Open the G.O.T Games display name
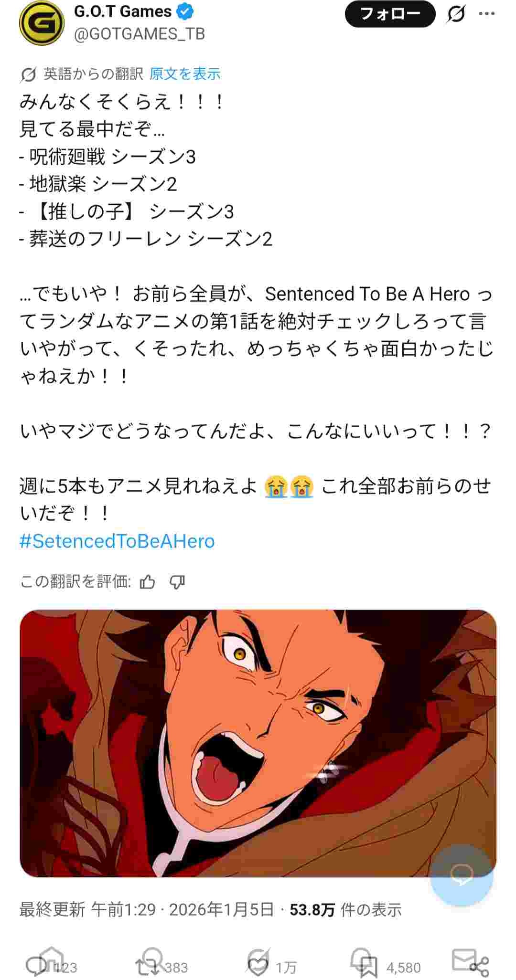Image resolution: width=516 pixels, height=980 pixels. [123, 11]
